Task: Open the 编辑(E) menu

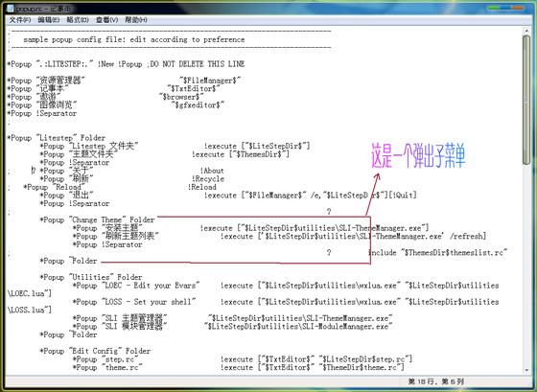Action: pyautogui.click(x=48, y=20)
